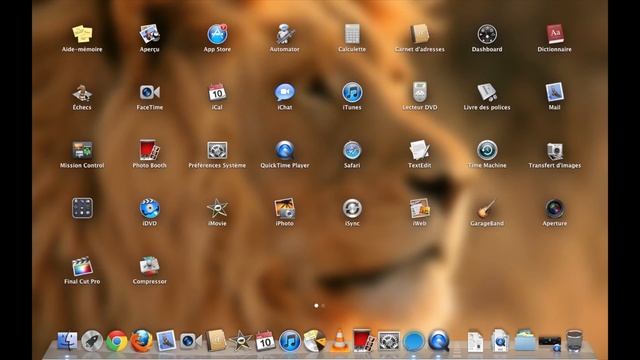Open Safari from Launchpad
The width and height of the screenshot is (640, 360).
pyautogui.click(x=352, y=150)
